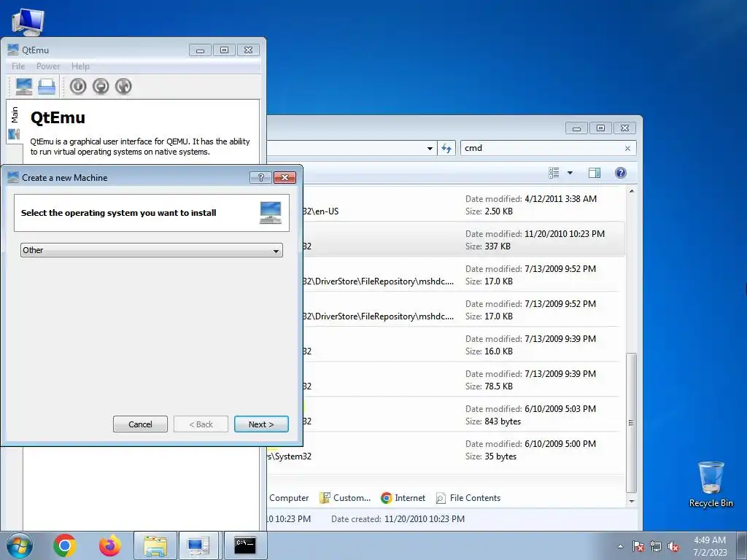The width and height of the screenshot is (747, 560).
Task: Show hidden tray icons arrow
Action: click(620, 546)
